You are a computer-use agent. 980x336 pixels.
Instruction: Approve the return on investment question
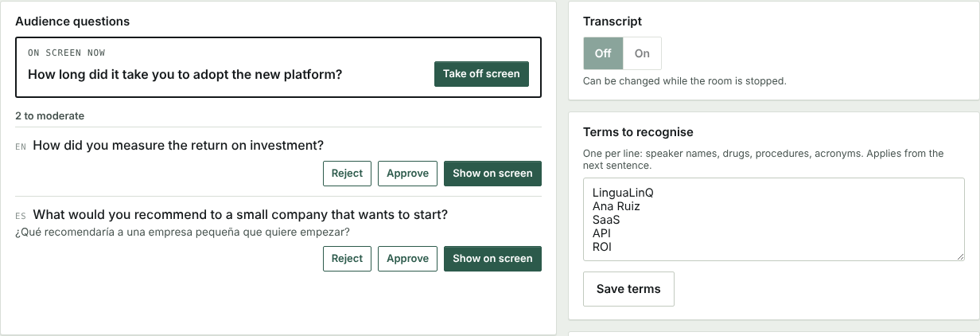click(407, 174)
